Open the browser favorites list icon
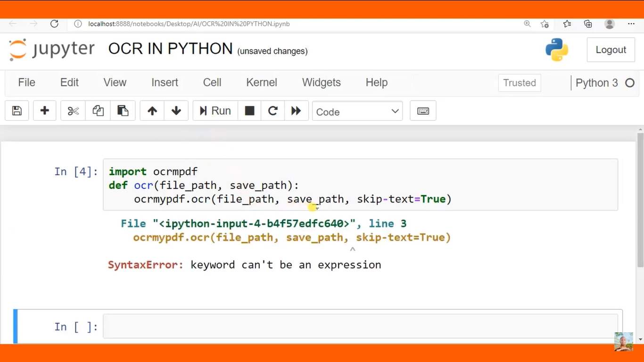Viewport: 644px width, 362px height. coord(567,24)
